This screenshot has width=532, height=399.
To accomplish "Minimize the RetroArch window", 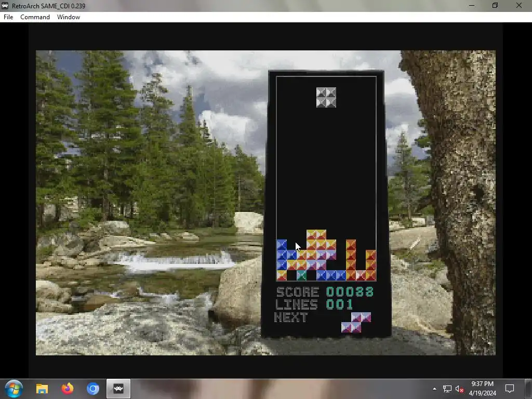I will pyautogui.click(x=472, y=6).
